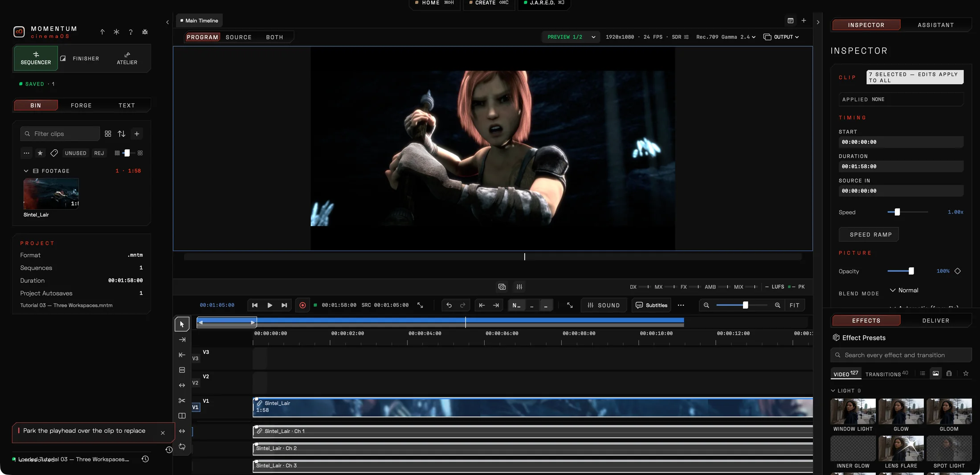The image size is (980, 475).
Task: Open the help question mark
Action: click(x=131, y=32)
